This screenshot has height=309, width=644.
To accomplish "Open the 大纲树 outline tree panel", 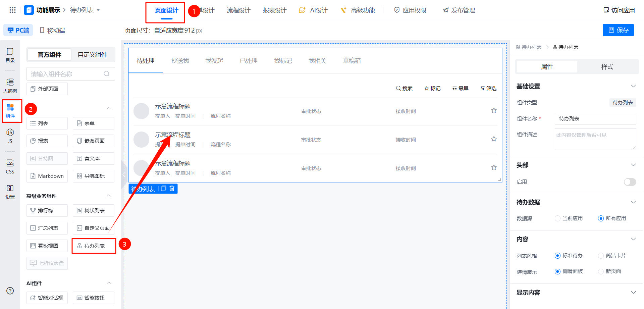I will 10,86.
